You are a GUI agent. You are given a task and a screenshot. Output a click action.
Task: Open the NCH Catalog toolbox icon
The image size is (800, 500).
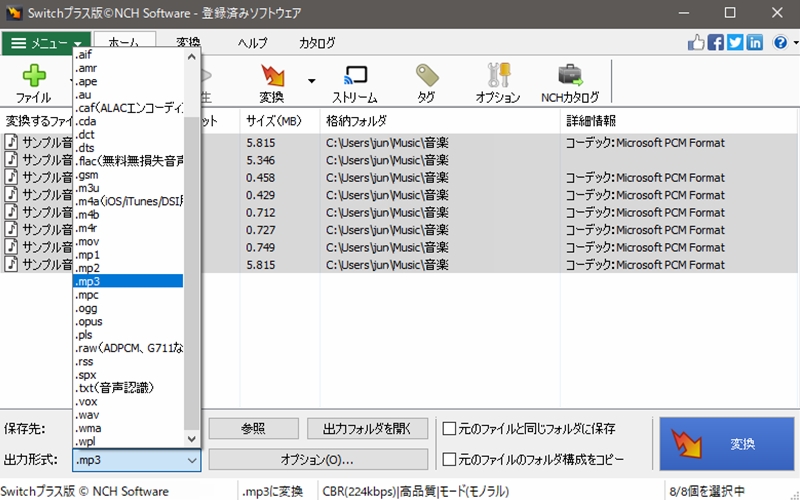[x=569, y=76]
